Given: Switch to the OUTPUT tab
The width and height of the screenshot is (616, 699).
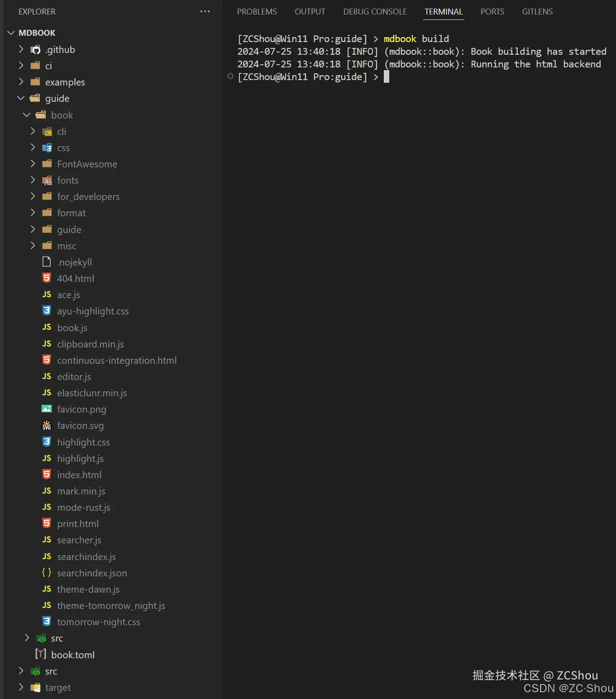Looking at the screenshot, I should click(x=310, y=12).
